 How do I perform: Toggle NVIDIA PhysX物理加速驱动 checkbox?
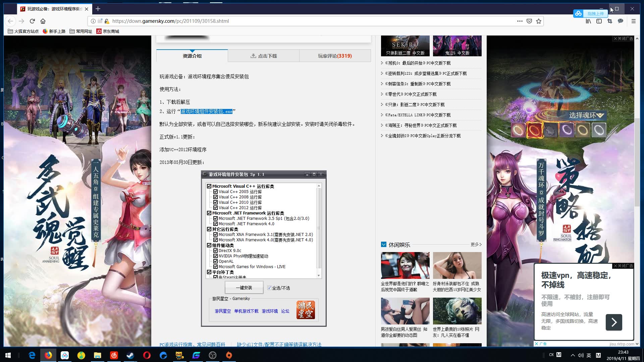click(x=216, y=256)
